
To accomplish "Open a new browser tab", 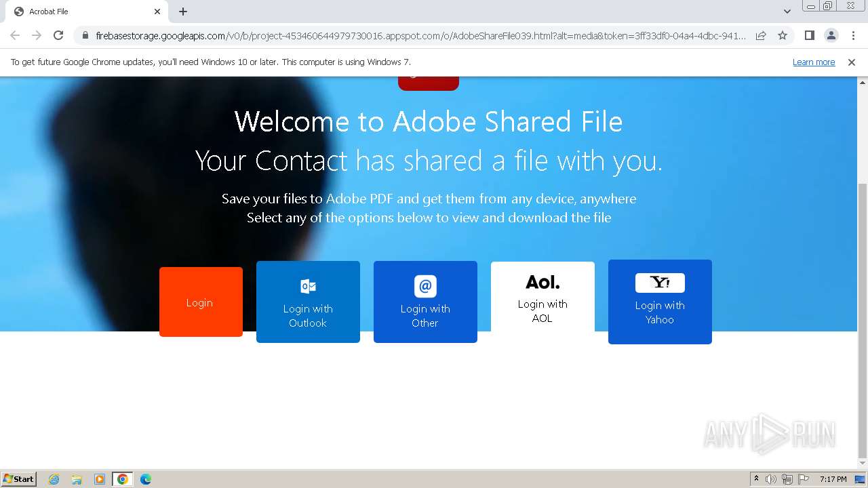I will pyautogui.click(x=183, y=12).
